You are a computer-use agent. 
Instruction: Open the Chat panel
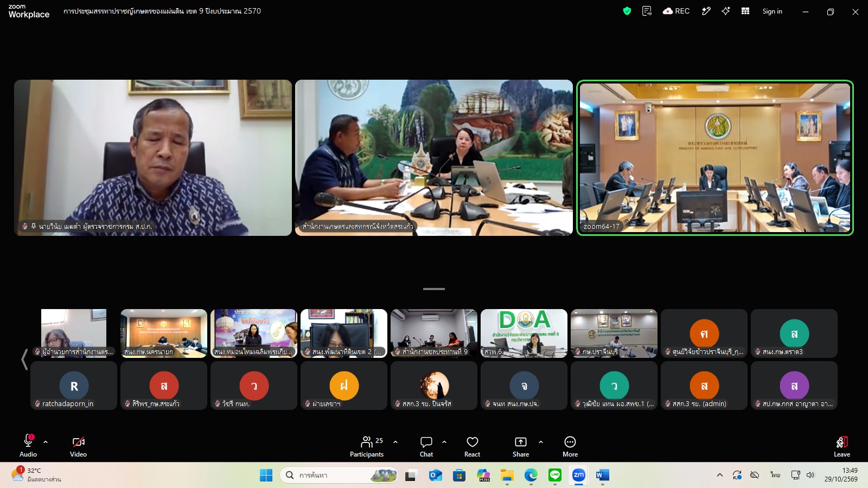426,446
